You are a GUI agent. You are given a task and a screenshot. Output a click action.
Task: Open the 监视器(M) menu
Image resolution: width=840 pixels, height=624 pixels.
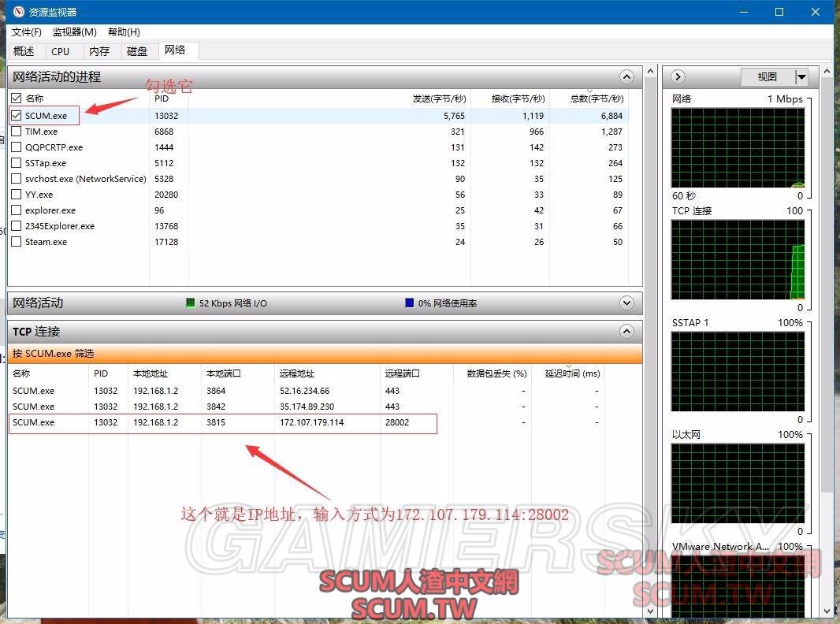[x=74, y=32]
